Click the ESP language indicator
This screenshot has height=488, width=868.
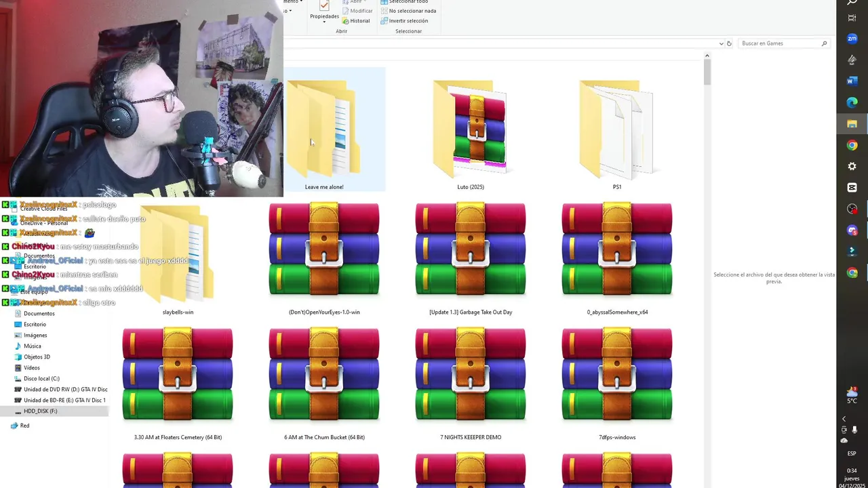point(852,453)
